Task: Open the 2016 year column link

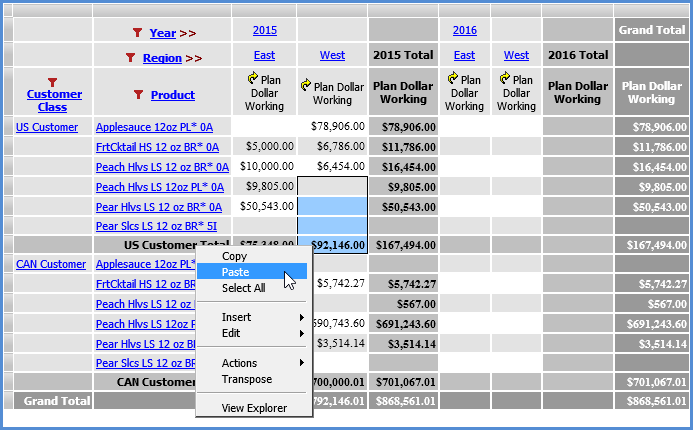Action: [464, 30]
